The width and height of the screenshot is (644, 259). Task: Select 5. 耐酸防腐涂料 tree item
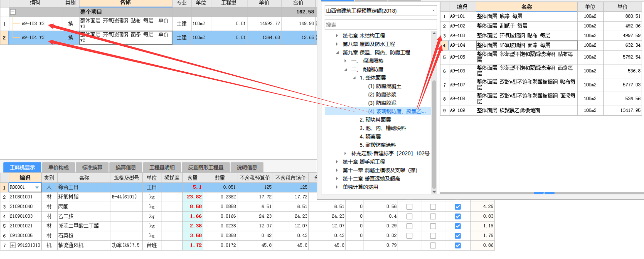pyautogui.click(x=377, y=145)
